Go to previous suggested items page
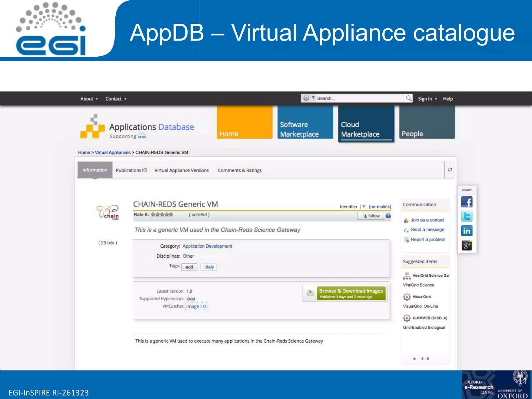The width and height of the screenshot is (532, 399). (x=414, y=359)
